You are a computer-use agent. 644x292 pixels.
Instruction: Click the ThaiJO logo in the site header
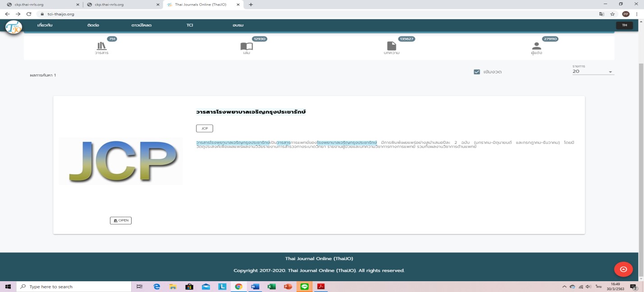pyautogui.click(x=14, y=27)
